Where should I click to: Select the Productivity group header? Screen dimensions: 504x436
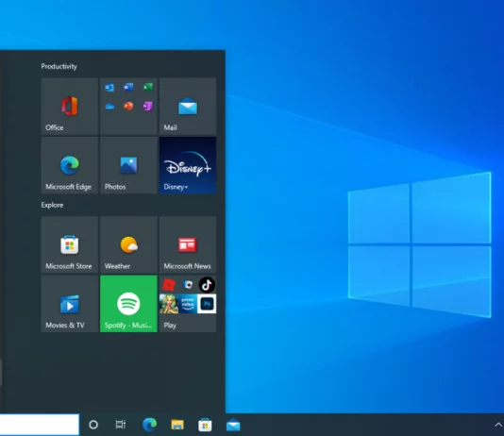pyautogui.click(x=59, y=66)
